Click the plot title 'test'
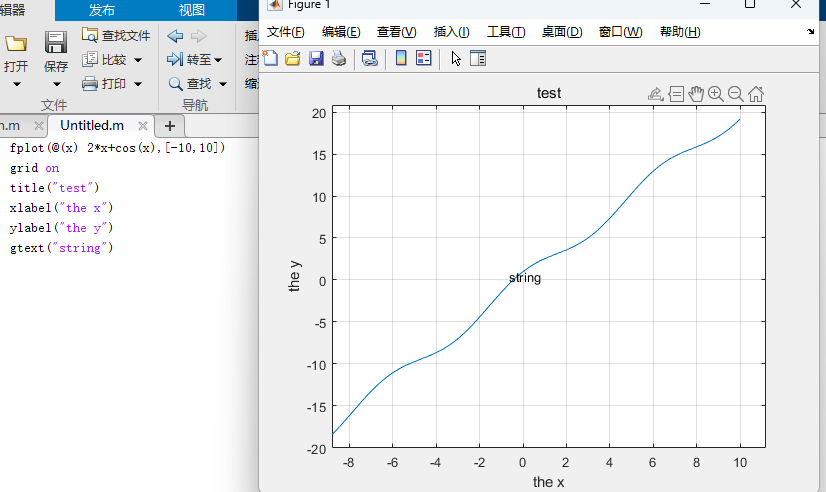The width and height of the screenshot is (826, 492). [x=549, y=93]
